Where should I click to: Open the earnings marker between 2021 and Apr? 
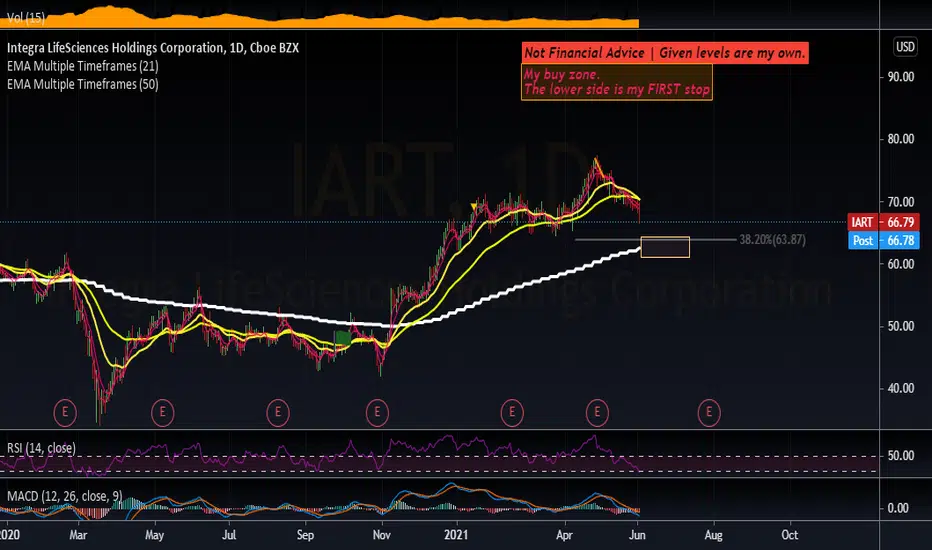point(512,412)
